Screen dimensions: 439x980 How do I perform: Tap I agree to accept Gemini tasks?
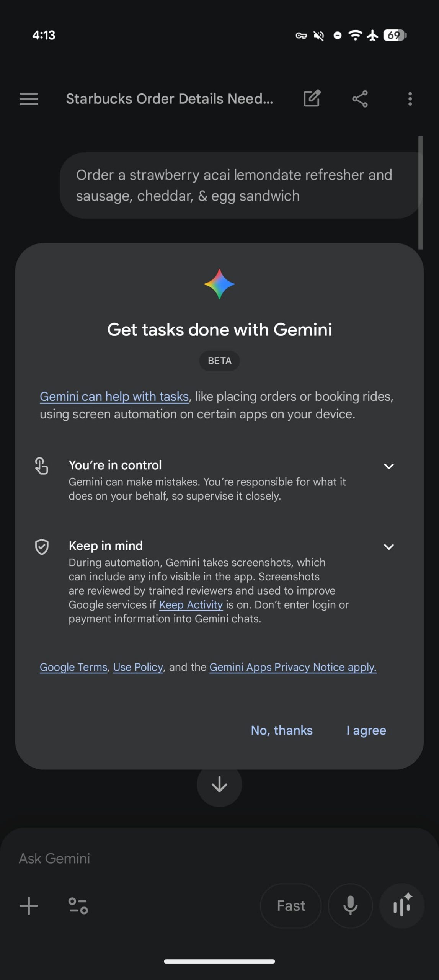click(366, 730)
